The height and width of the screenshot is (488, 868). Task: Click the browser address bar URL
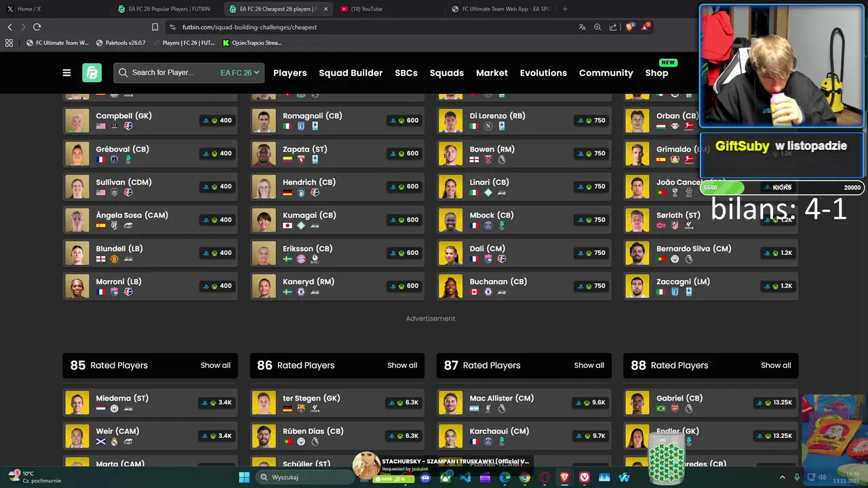(x=250, y=27)
